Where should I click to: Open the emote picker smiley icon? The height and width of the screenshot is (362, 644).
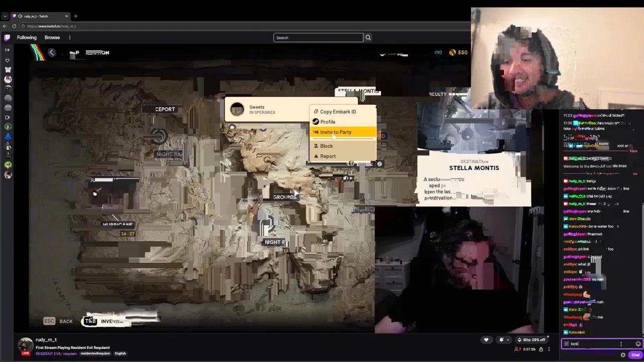click(x=638, y=344)
